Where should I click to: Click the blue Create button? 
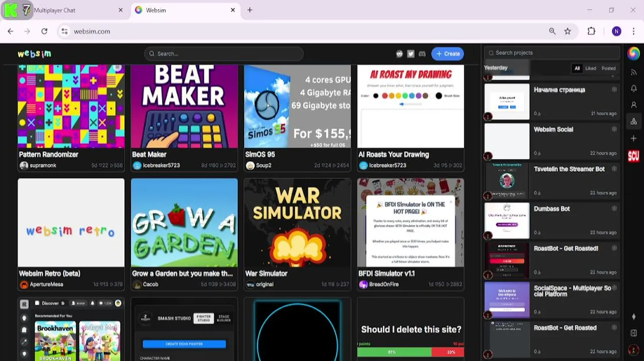(x=447, y=54)
